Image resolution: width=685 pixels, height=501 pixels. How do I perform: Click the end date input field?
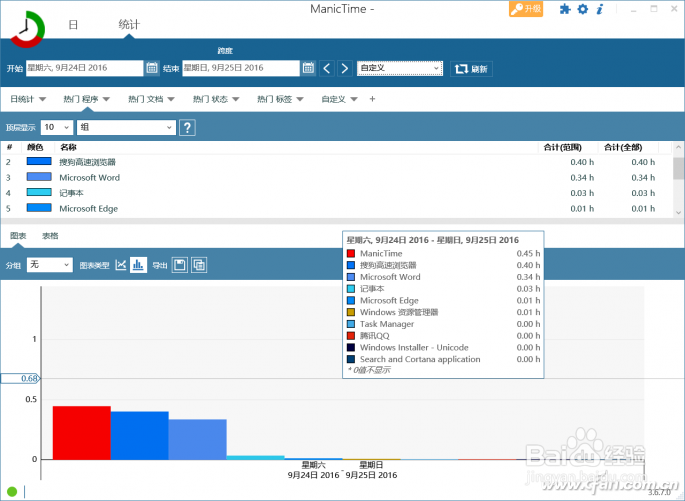click(241, 68)
